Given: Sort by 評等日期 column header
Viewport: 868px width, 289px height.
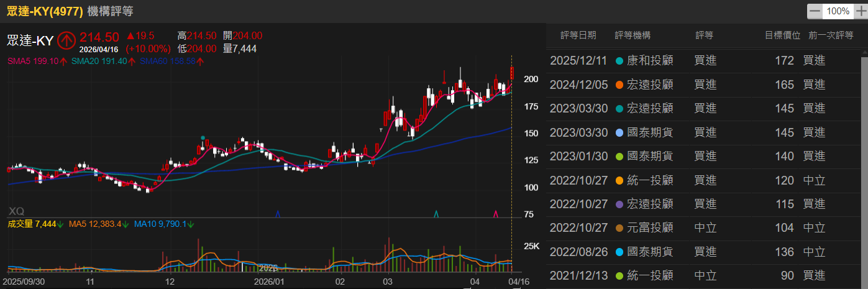Looking at the screenshot, I should click(x=578, y=35).
